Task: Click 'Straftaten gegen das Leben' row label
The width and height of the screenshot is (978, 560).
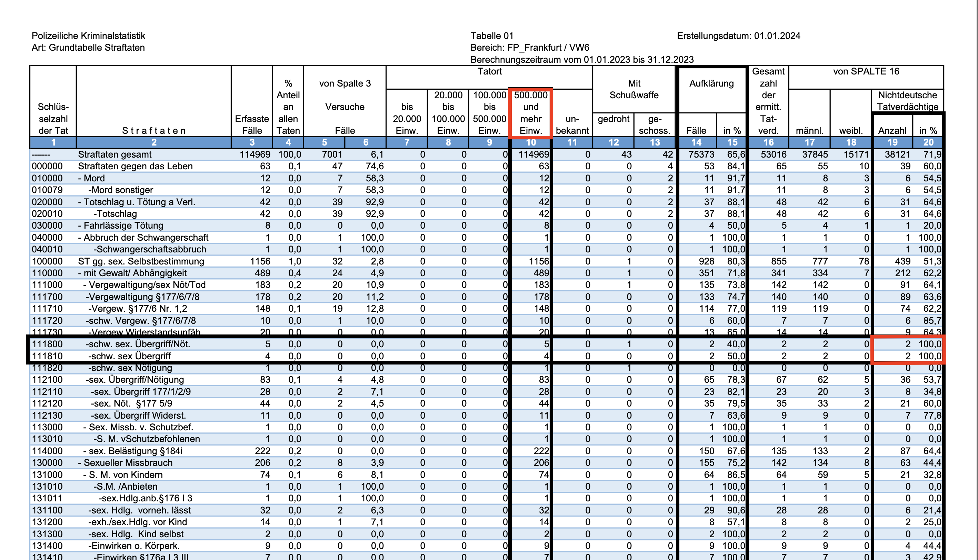Action: 136,166
